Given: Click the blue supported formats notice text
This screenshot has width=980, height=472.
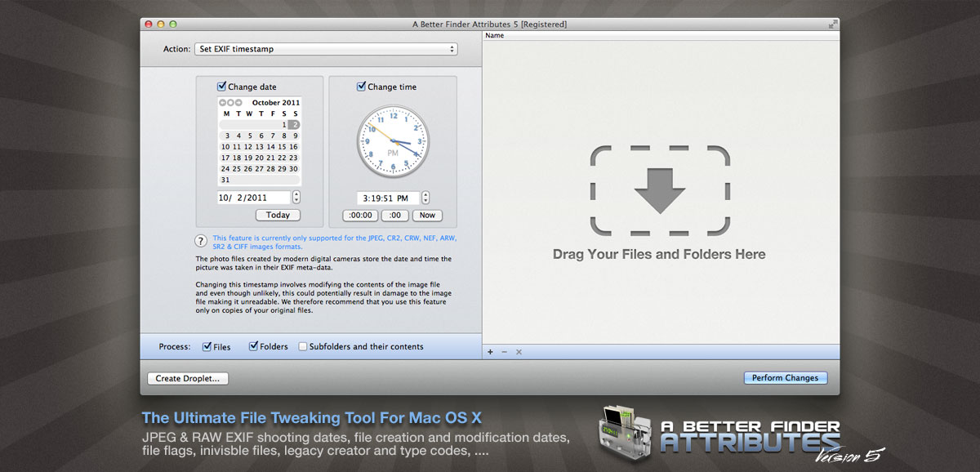Looking at the screenshot, I should tap(335, 242).
